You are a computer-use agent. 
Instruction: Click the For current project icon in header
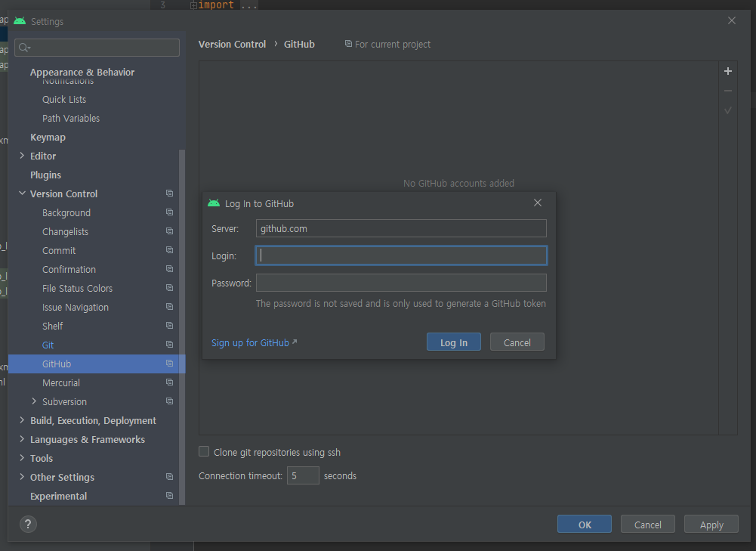(348, 43)
